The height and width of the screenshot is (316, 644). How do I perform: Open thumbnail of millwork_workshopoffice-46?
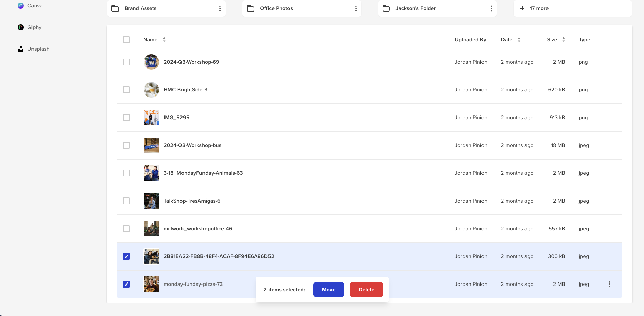151,229
